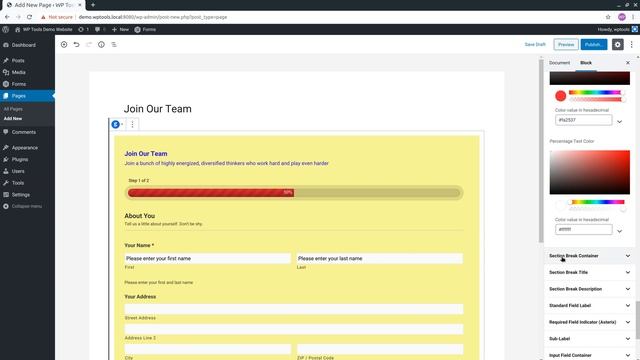Click the Address Line 2 input field
Image resolution: width=640 pixels, height=360 pixels.
[x=294, y=329]
